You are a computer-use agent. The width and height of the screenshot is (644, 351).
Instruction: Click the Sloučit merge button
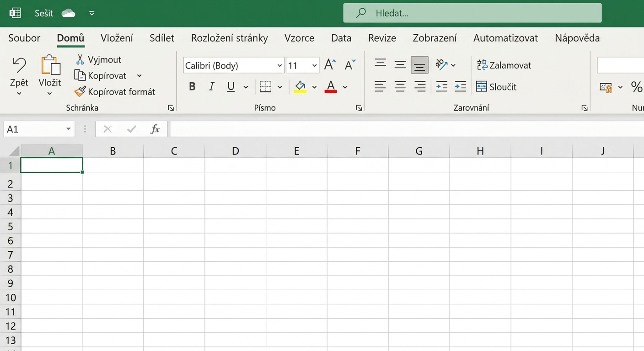(496, 86)
